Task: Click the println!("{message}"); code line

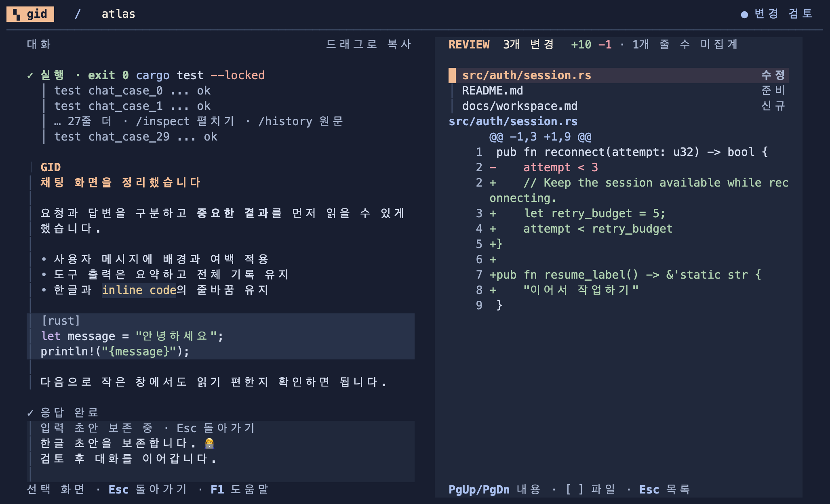Action: click(x=115, y=351)
